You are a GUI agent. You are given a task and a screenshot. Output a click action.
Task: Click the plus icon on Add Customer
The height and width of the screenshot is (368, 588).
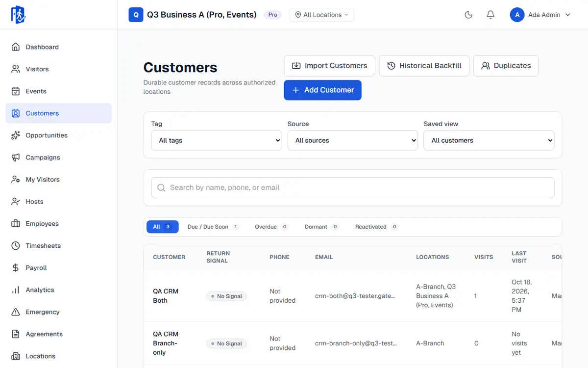pyautogui.click(x=295, y=90)
